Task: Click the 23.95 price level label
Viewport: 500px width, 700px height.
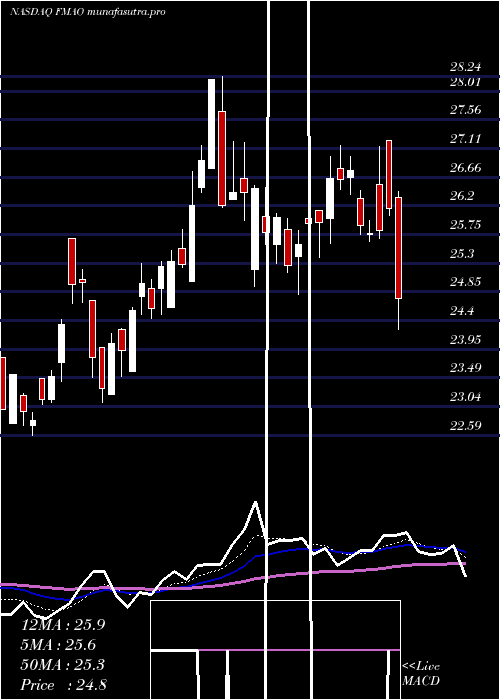Action: (466, 340)
